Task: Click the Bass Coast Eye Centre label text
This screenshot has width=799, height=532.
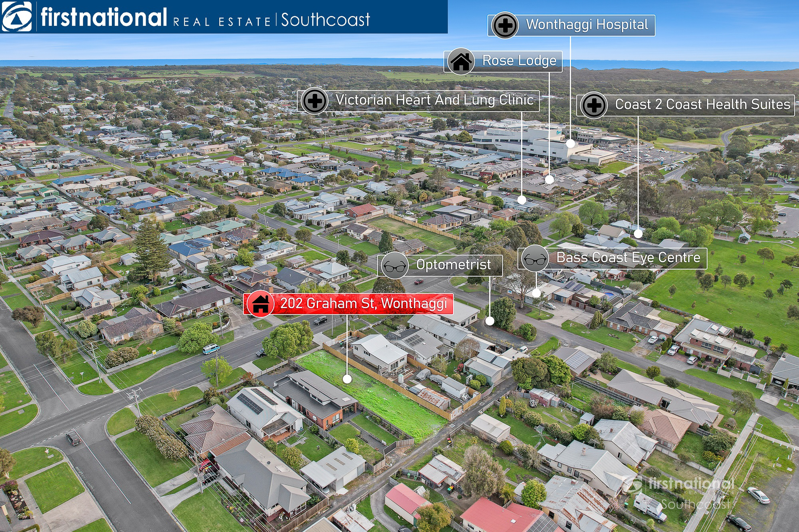Action: point(628,257)
